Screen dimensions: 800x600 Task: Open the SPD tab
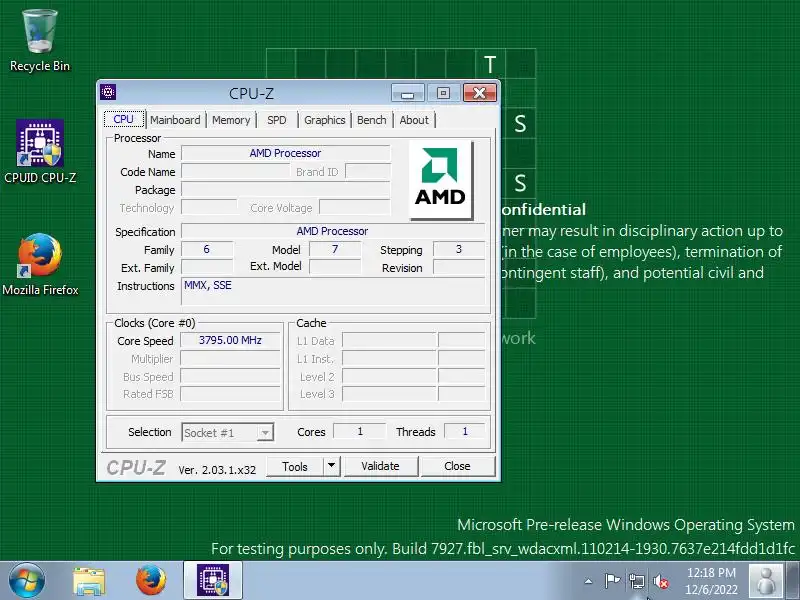pyautogui.click(x=277, y=120)
